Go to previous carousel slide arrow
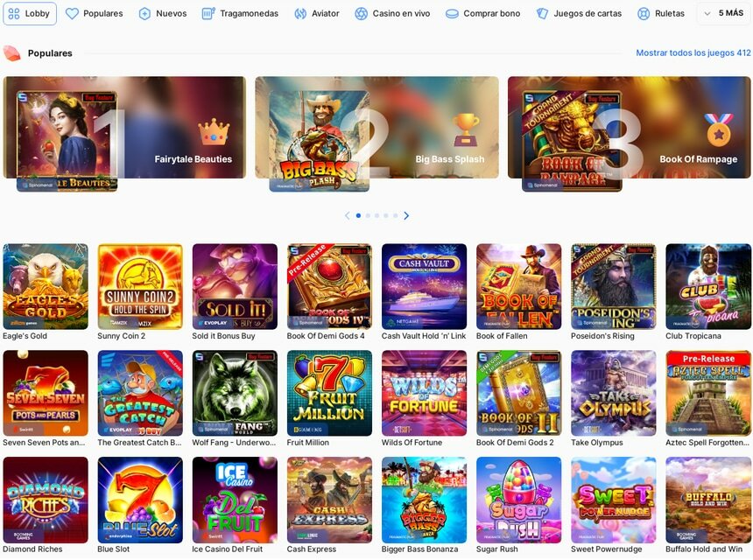753x560 pixels. [x=348, y=215]
